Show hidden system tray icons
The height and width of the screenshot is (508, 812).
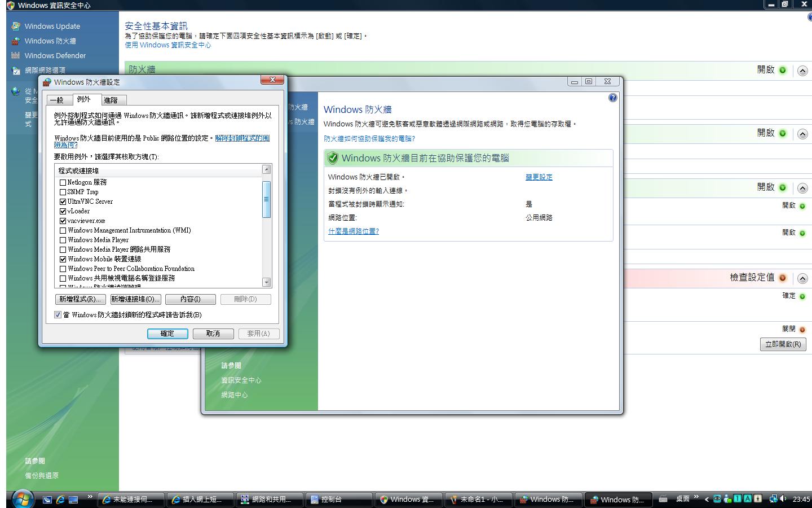(x=707, y=499)
